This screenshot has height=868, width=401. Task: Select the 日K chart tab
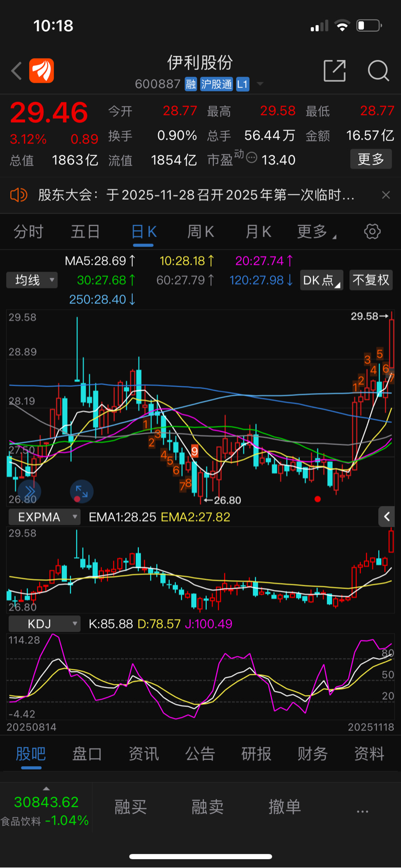(x=144, y=232)
